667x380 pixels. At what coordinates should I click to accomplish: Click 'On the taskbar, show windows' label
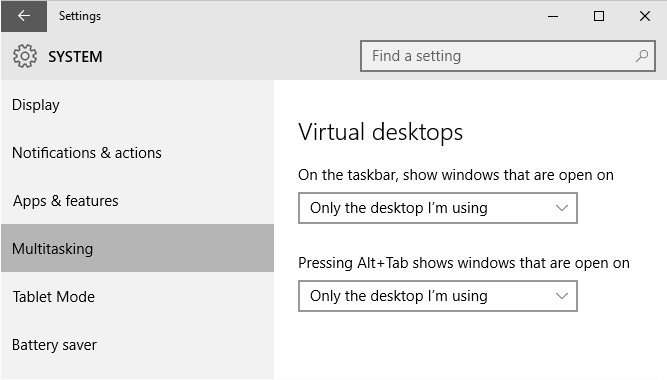click(x=456, y=175)
